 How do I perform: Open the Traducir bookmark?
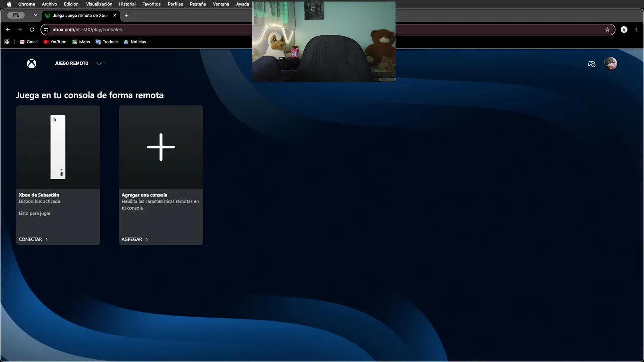coord(106,42)
